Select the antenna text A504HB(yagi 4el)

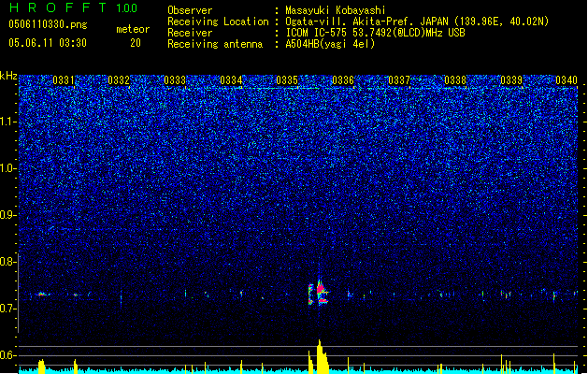coord(330,44)
